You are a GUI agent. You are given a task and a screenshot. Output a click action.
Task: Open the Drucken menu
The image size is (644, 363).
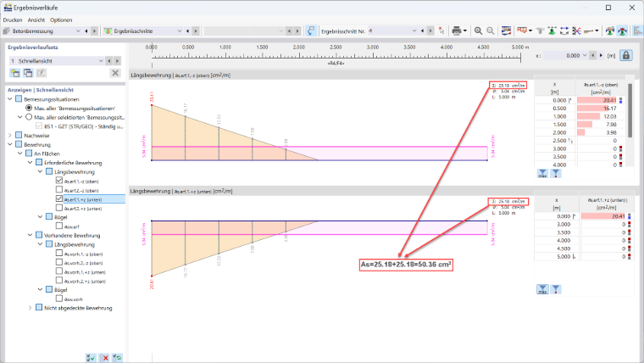(x=13, y=20)
